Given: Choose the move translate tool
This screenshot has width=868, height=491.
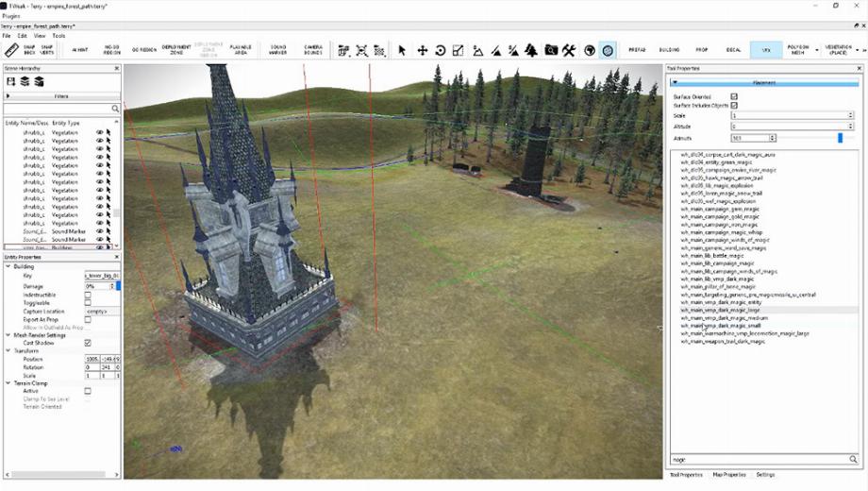Looking at the screenshot, I should 423,50.
